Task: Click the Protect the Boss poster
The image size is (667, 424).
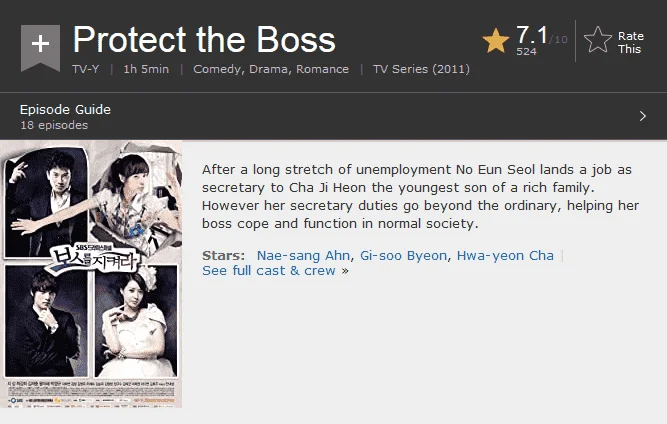Action: [91, 274]
